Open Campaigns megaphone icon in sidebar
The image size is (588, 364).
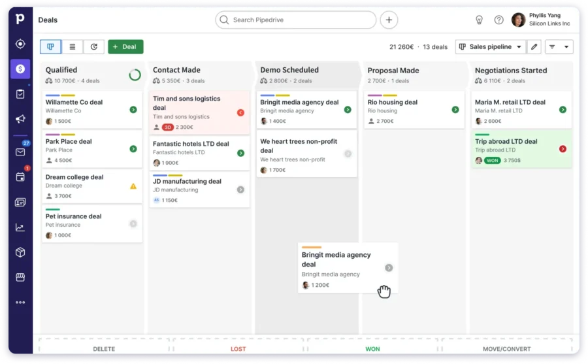click(x=20, y=119)
